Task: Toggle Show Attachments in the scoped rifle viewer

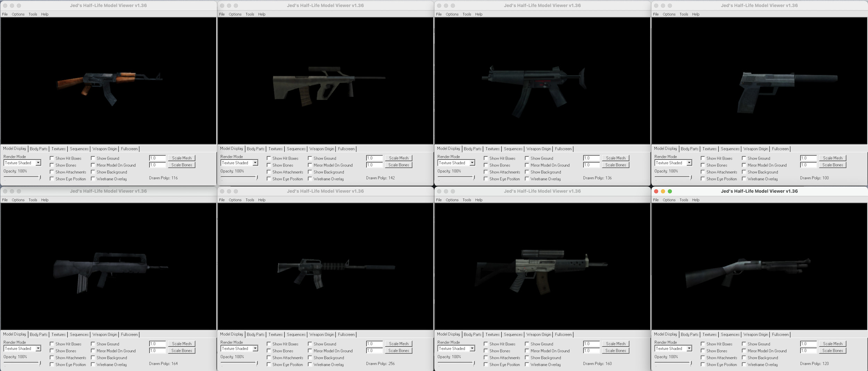Action: [485, 357]
